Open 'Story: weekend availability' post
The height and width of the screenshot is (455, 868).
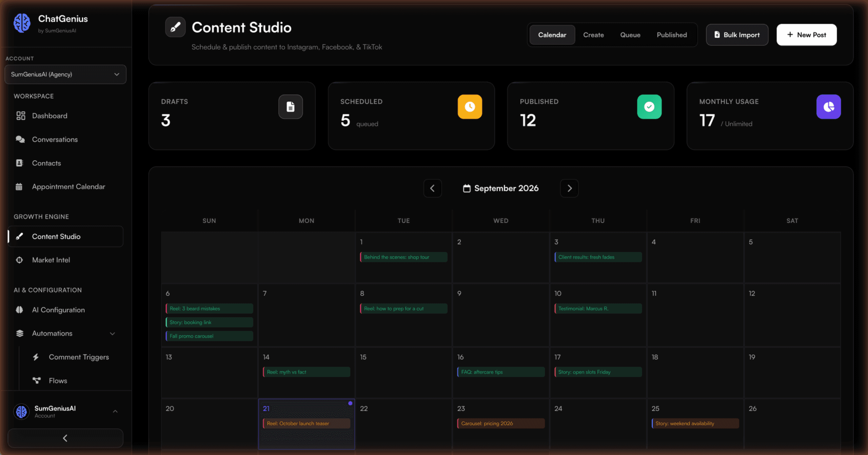695,423
